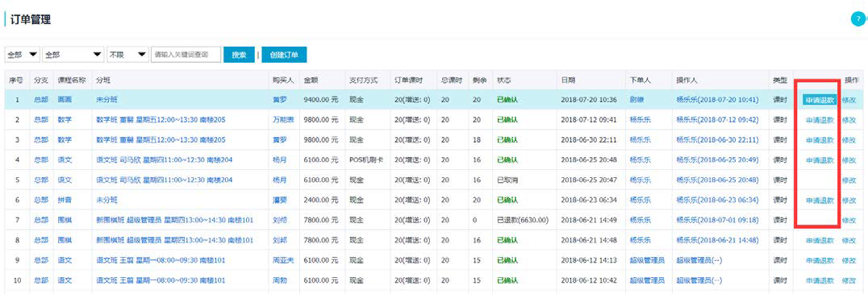Open 超级管理员(--) operator link in row 10
868x294 pixels.
(x=699, y=280)
